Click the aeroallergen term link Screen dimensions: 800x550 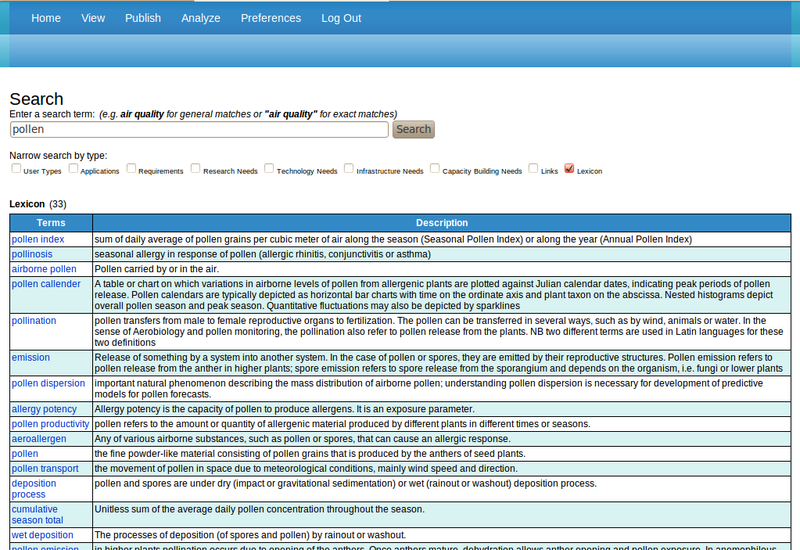point(39,439)
